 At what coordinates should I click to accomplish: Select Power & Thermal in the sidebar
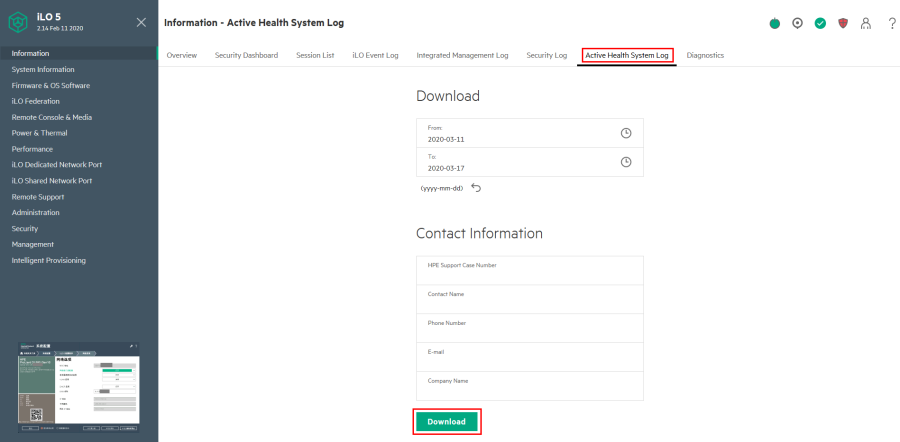[x=40, y=133]
